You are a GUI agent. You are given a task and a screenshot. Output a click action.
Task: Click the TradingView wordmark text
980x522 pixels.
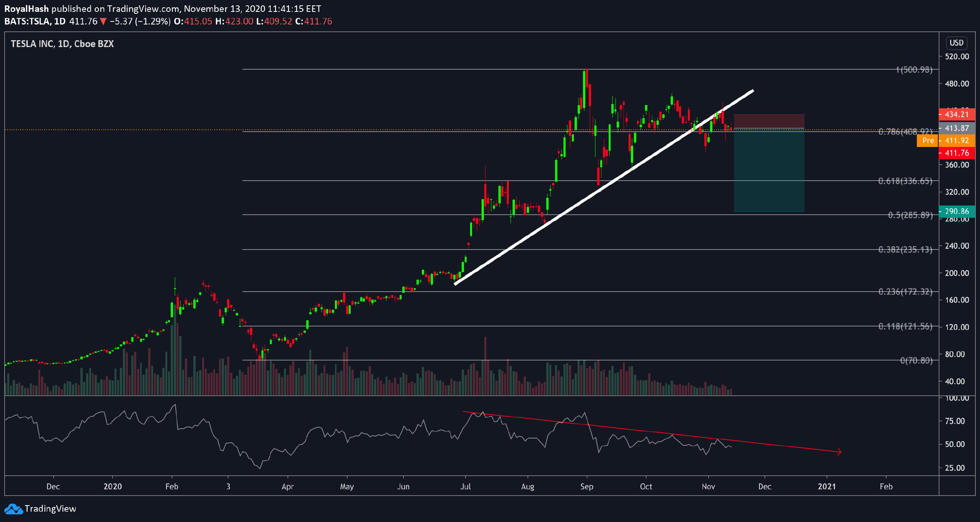click(50, 509)
